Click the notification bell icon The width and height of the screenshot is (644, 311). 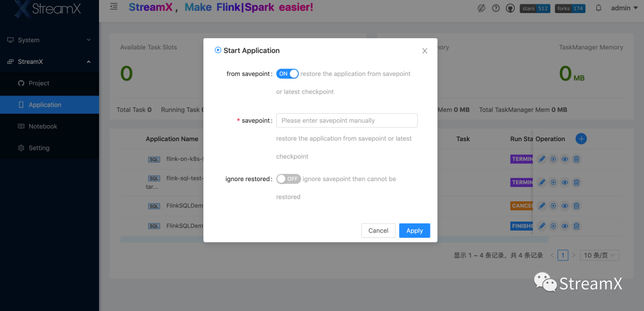pyautogui.click(x=599, y=8)
